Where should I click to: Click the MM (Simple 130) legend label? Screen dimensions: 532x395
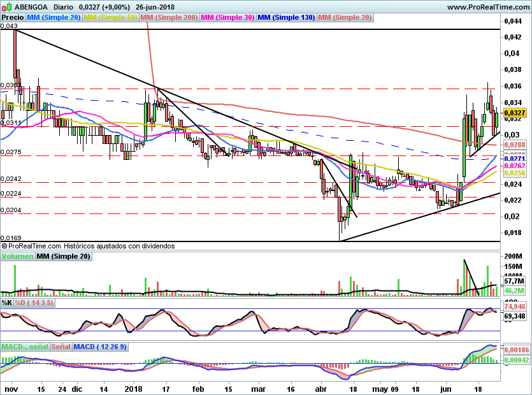286,17
